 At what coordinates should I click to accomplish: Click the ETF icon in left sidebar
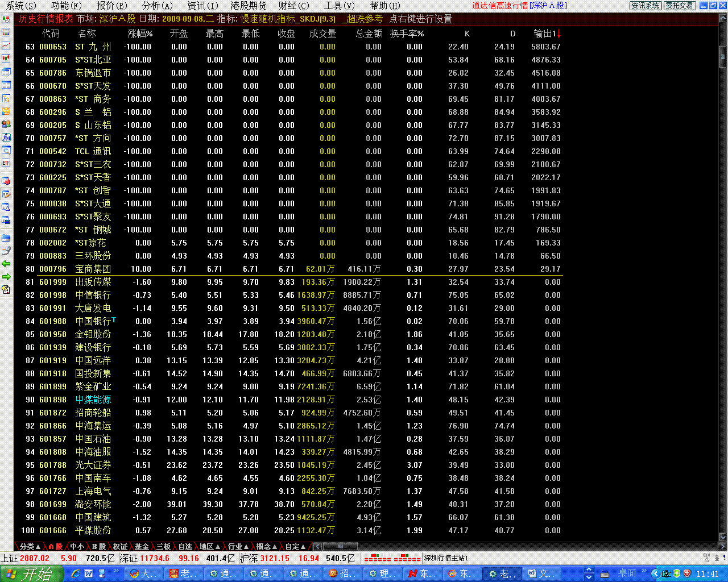tap(6, 163)
